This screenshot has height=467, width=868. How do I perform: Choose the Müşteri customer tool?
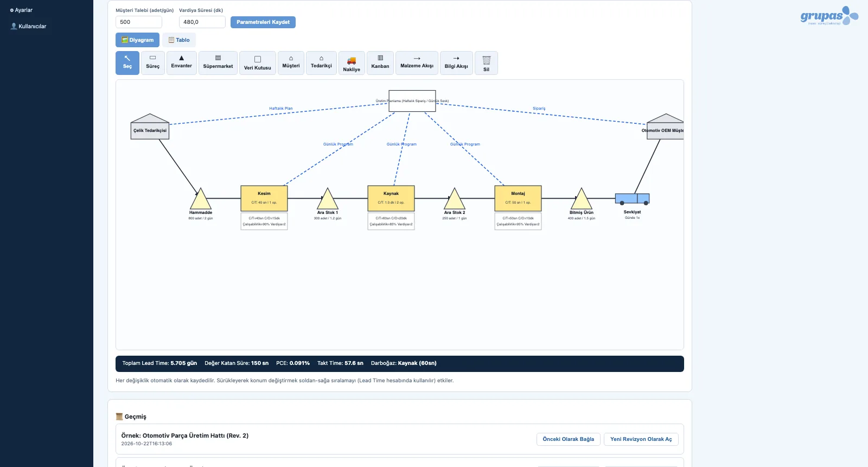click(x=291, y=63)
